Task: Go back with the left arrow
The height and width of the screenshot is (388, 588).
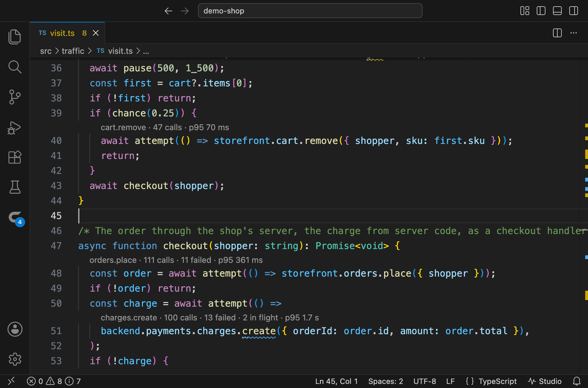Action: click(168, 11)
